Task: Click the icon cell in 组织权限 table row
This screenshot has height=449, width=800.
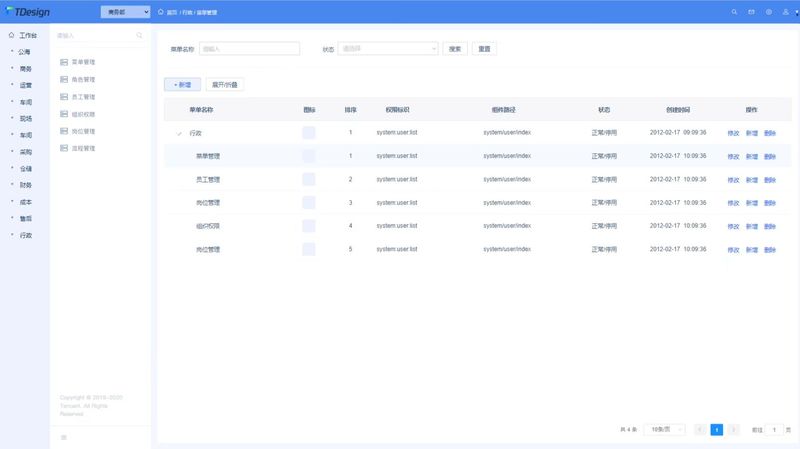Action: tap(309, 226)
